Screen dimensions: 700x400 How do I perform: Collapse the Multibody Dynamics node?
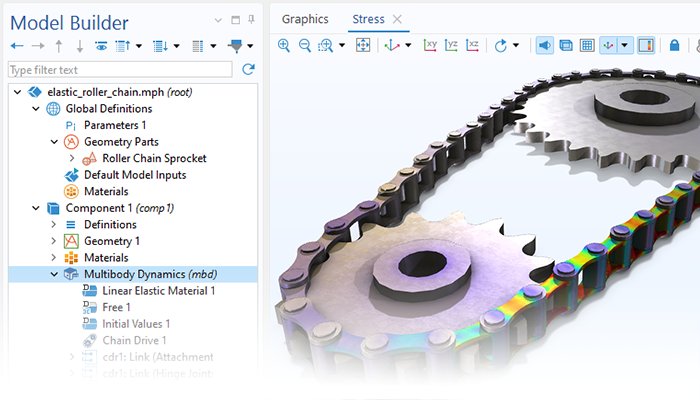[54, 274]
